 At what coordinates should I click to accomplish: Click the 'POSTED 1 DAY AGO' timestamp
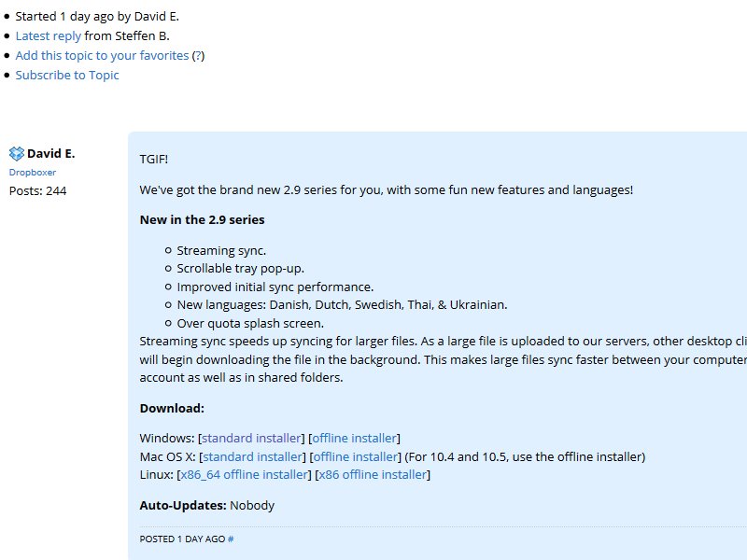tap(182, 539)
